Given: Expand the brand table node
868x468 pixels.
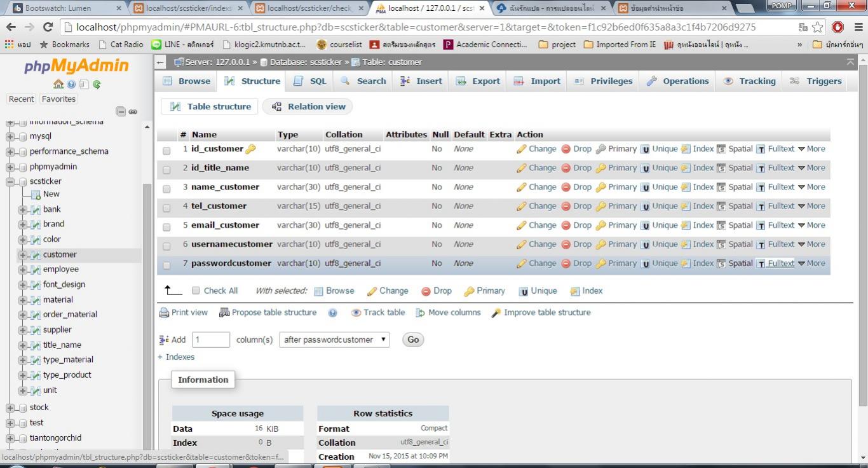Looking at the screenshot, I should point(23,224).
